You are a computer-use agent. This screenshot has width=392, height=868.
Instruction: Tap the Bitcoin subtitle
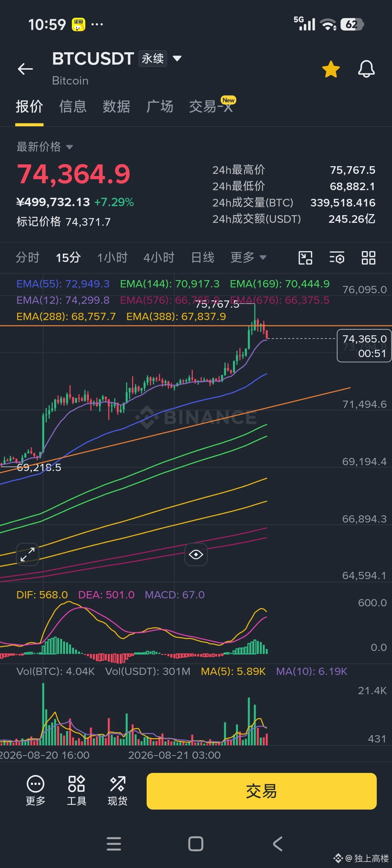[x=70, y=81]
